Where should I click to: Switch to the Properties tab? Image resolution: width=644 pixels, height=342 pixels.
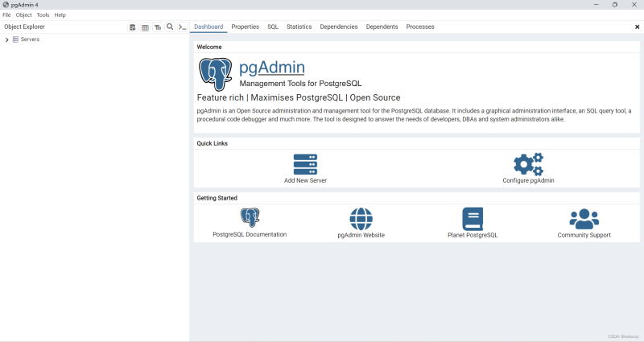(246, 27)
